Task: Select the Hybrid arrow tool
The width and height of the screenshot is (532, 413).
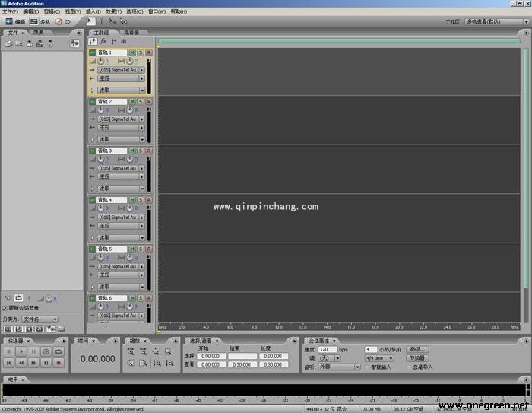Action: pyautogui.click(x=90, y=21)
